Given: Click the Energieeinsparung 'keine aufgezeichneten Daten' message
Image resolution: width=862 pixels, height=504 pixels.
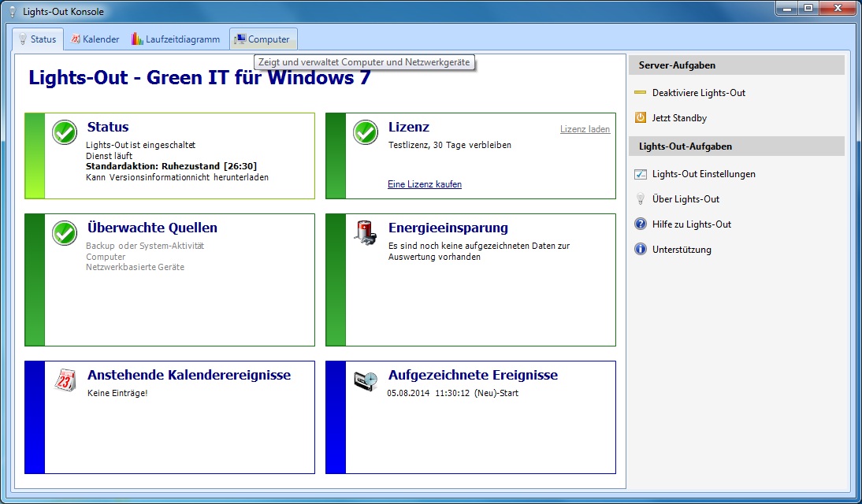Looking at the screenshot, I should point(479,251).
